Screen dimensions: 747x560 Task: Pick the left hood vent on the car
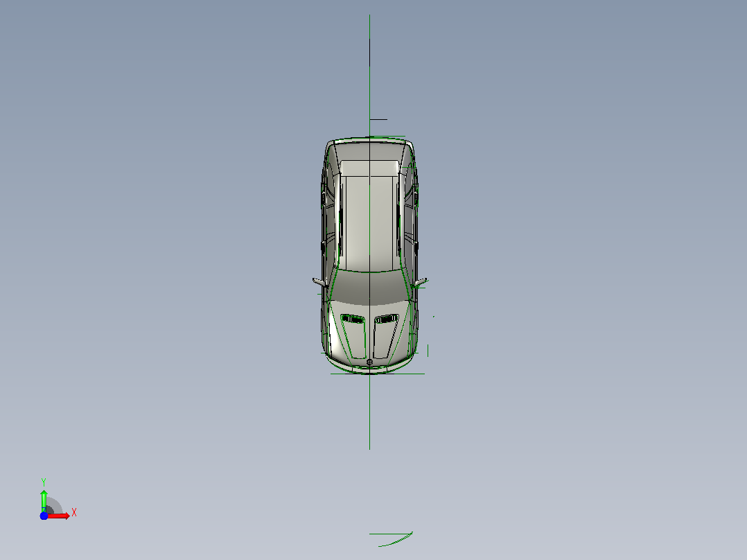click(353, 319)
